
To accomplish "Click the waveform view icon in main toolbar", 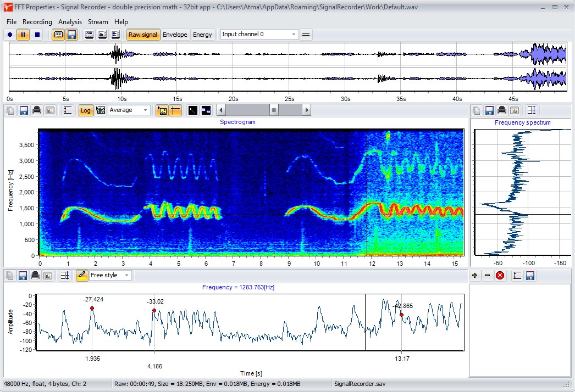I will tap(89, 35).
